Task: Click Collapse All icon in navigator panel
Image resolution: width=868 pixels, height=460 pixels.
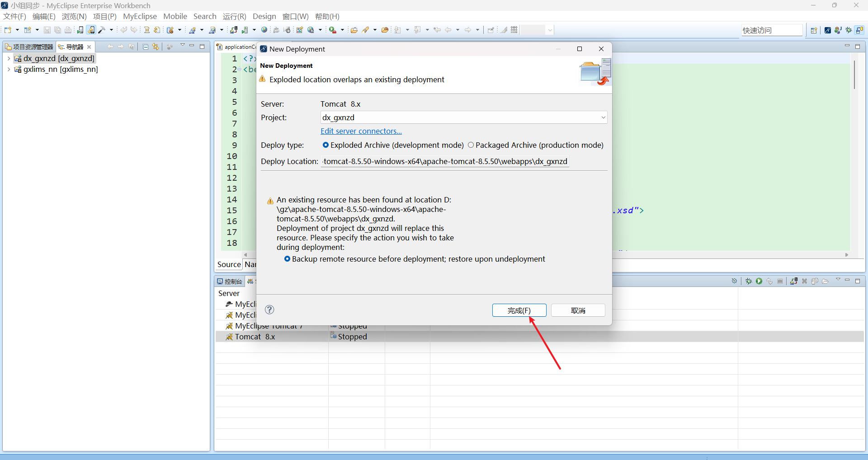Action: tap(146, 47)
